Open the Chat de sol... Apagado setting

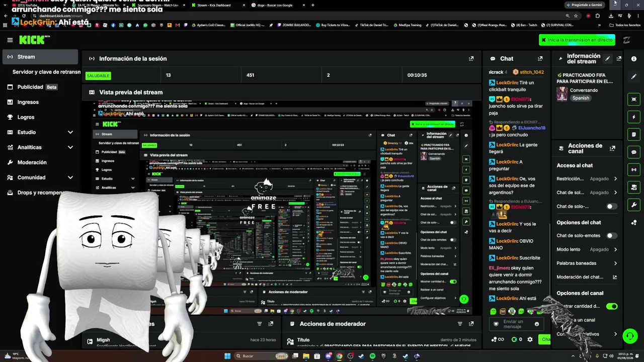587,193
